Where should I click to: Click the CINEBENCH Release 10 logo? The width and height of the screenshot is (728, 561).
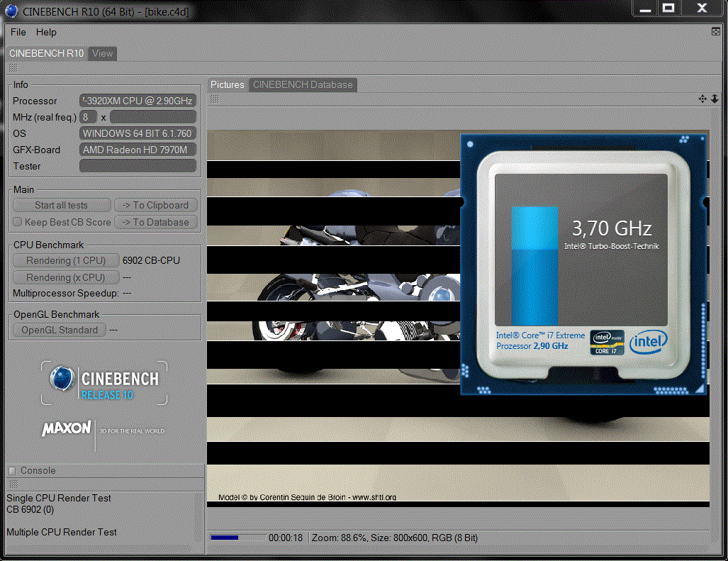[104, 383]
